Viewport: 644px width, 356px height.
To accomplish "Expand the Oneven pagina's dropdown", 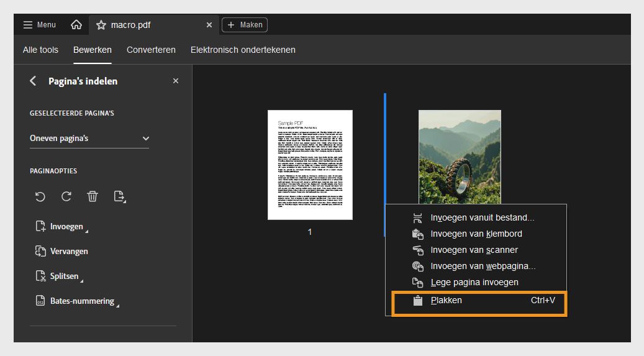I will [x=89, y=139].
